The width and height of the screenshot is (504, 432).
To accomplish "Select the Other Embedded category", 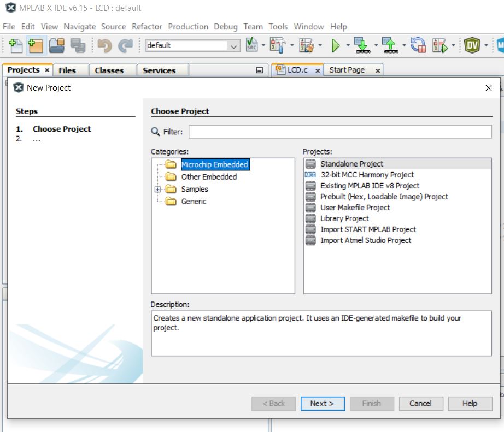I will 209,177.
